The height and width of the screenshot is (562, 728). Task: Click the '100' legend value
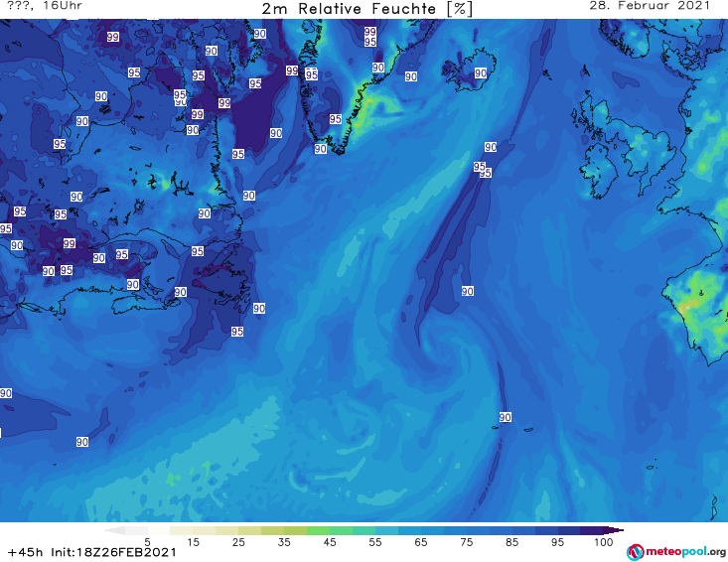point(604,542)
